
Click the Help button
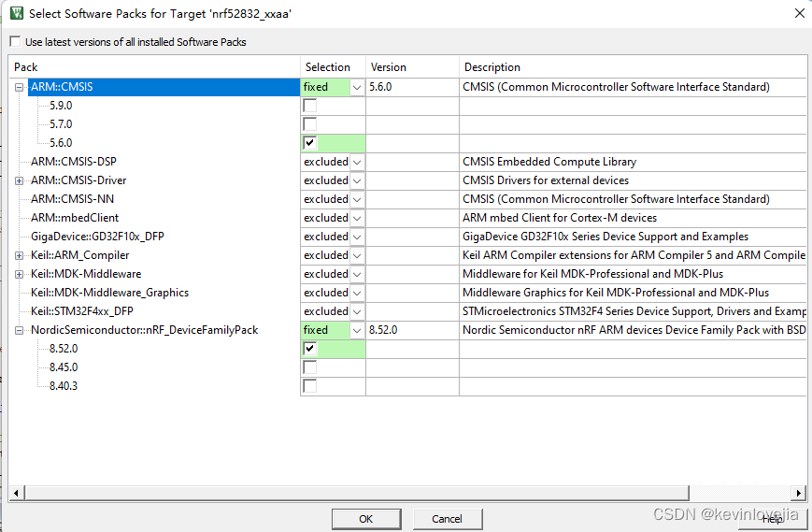772,519
